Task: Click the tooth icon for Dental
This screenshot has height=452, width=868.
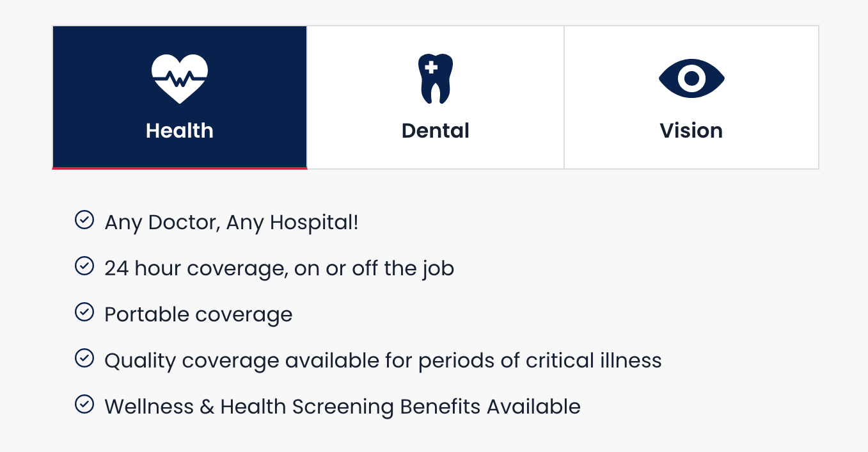Action: point(436,79)
